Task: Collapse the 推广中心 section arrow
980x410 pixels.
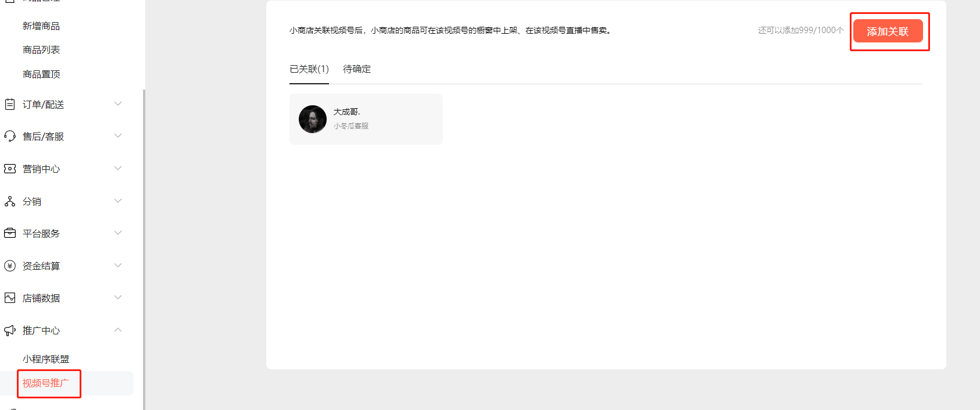Action: 118,330
